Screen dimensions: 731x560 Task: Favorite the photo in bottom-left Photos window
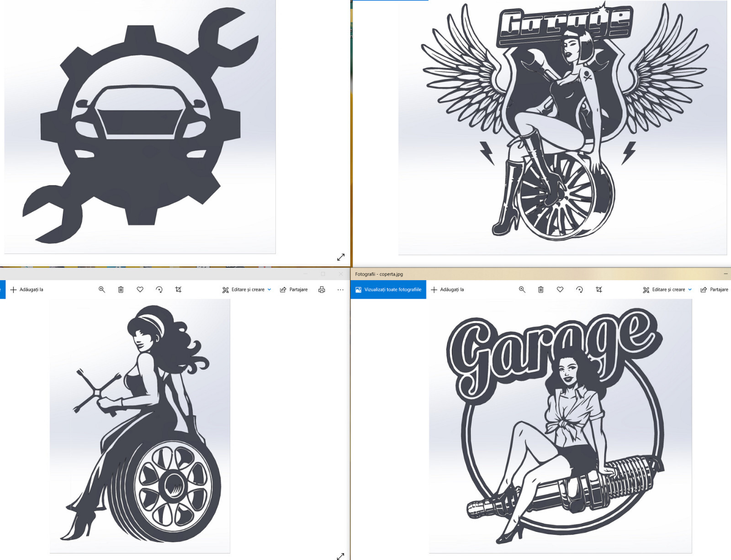click(140, 290)
